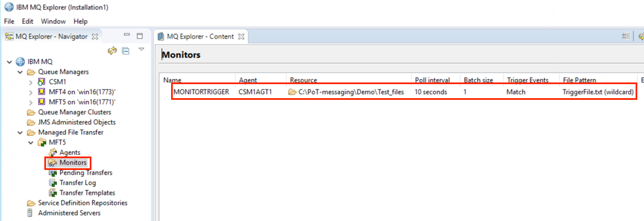Viewport: 644px width, 221px height.
Task: Close the MQ Explorer - Navigator tab
Action: point(94,36)
